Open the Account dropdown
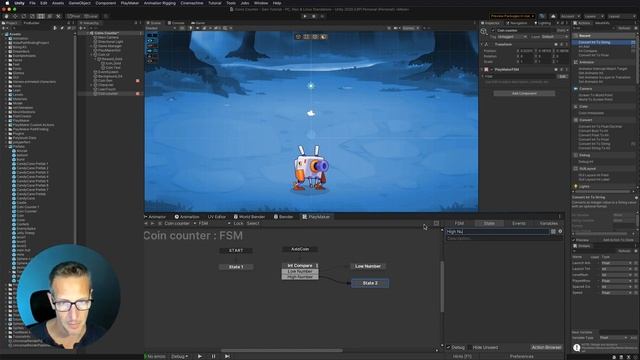Viewport: 640px width, 360px height. (570, 16)
